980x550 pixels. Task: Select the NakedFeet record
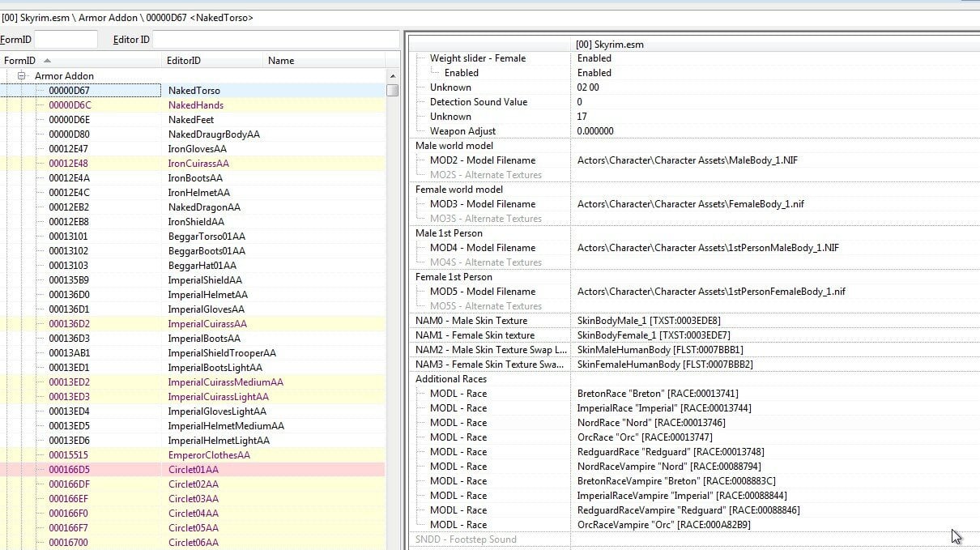coord(193,120)
